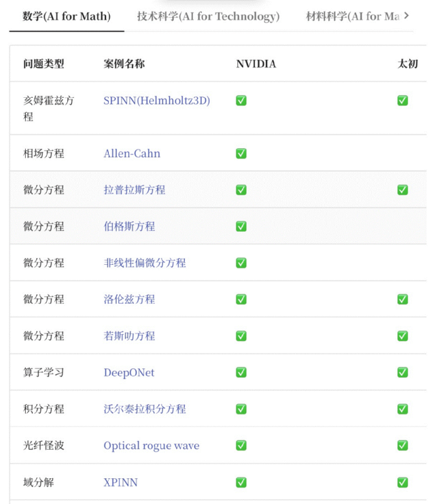Switch to 技术科学(AI for Technology) tab

point(208,16)
